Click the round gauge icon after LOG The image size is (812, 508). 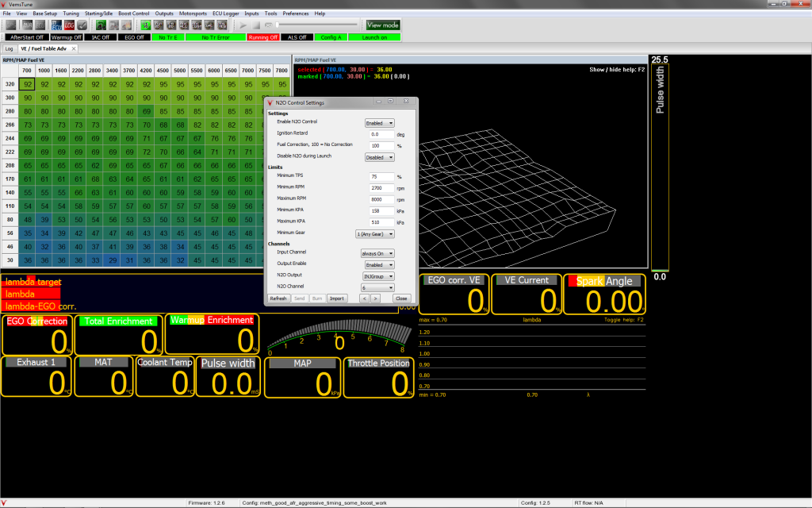82,25
